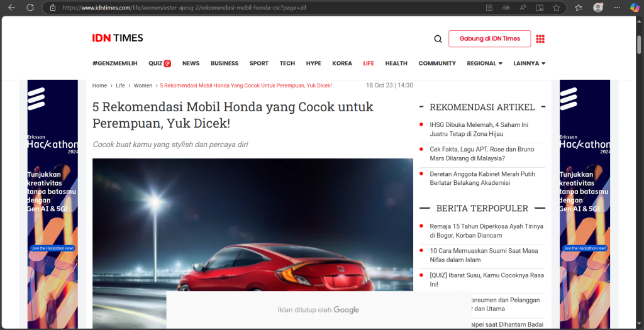
Task: Open article Deretan Anggota Kabinet Merah Putih
Action: coord(482,178)
